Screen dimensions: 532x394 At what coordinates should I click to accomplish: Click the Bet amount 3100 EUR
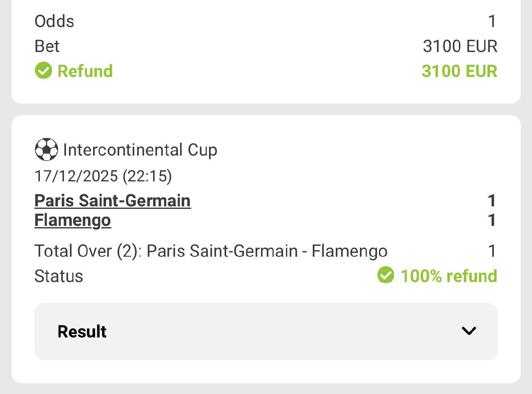tap(460, 46)
